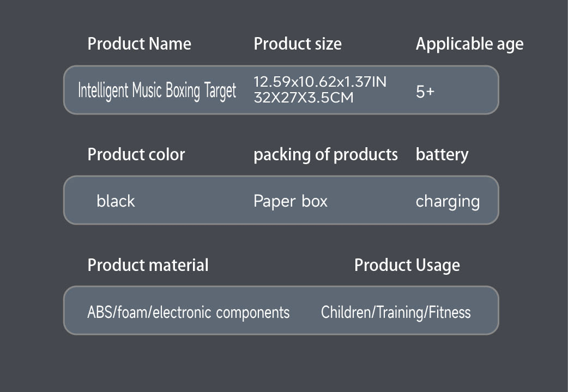This screenshot has width=568, height=392.
Task: Click the Product Name heading
Action: point(139,44)
